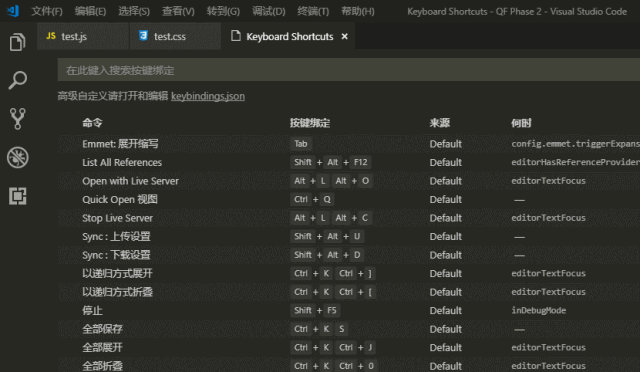
Task: Switch to the test.js tab
Action: point(83,36)
